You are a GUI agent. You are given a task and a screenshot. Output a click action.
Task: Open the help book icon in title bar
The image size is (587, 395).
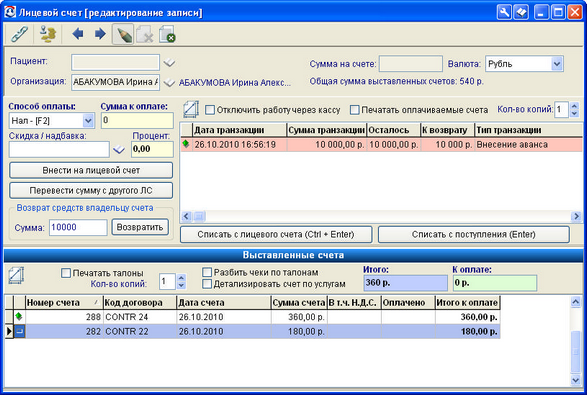click(x=521, y=12)
